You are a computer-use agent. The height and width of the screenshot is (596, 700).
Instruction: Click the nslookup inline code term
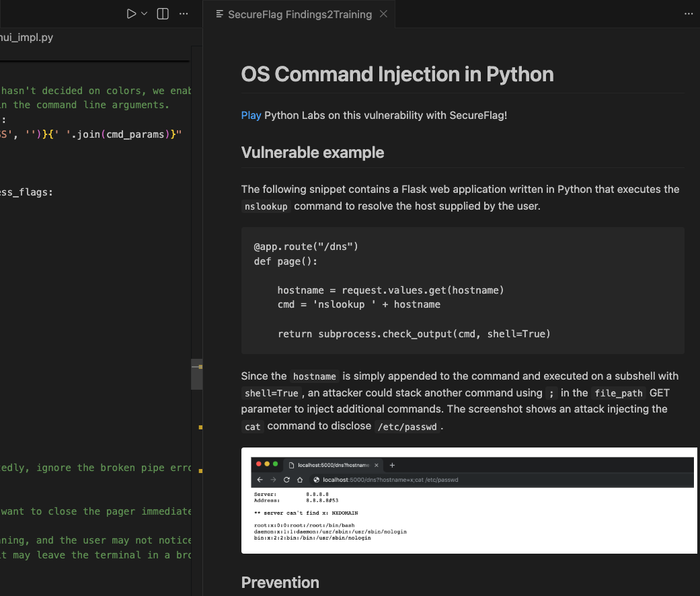(266, 207)
